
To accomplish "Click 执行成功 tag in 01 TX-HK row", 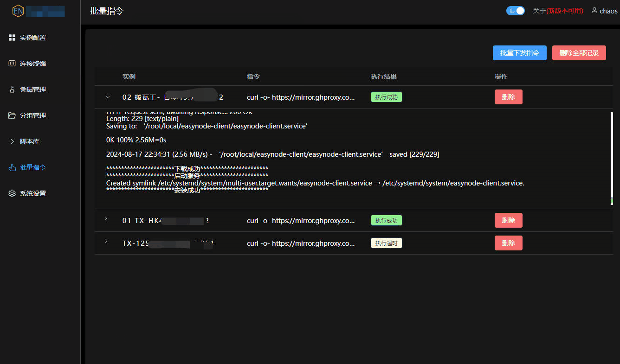I will pos(387,220).
